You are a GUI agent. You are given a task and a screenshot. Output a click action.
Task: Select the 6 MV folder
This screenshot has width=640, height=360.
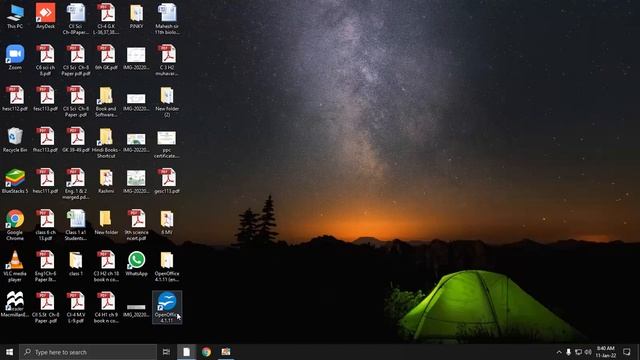coord(167,222)
